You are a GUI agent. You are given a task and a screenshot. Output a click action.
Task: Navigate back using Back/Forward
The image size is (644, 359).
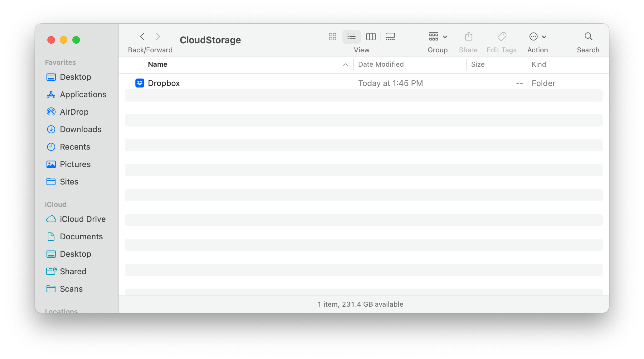(x=142, y=36)
